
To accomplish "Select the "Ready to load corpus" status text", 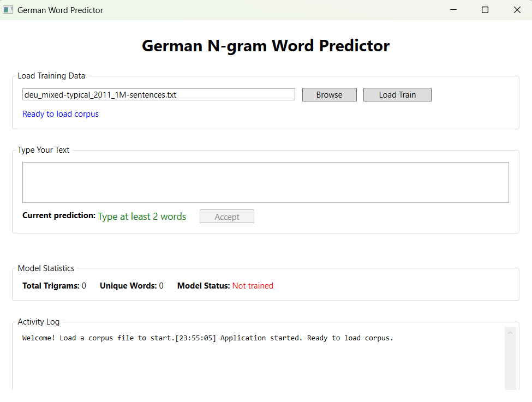I will click(x=61, y=114).
